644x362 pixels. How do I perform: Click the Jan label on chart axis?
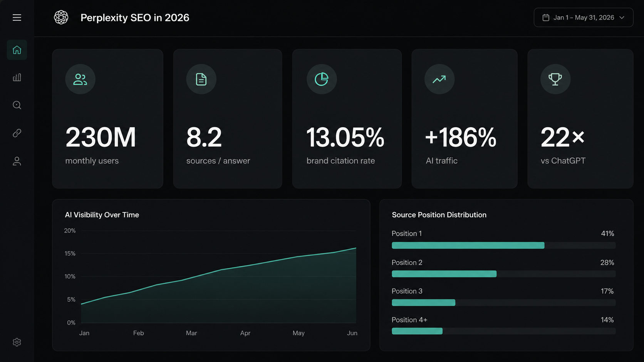(x=84, y=333)
